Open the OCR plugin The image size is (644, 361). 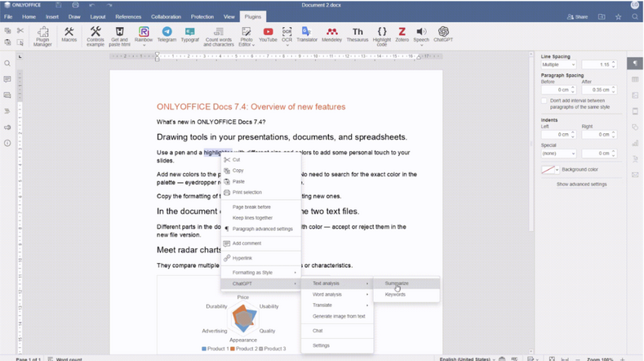286,33
